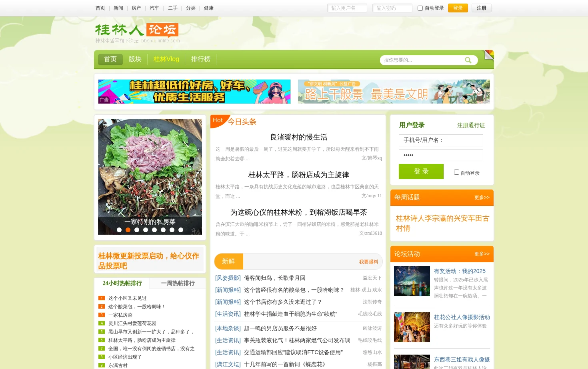The width and height of the screenshot is (588, 369).
Task: Focus the top 输入密码 field
Action: click(x=392, y=8)
